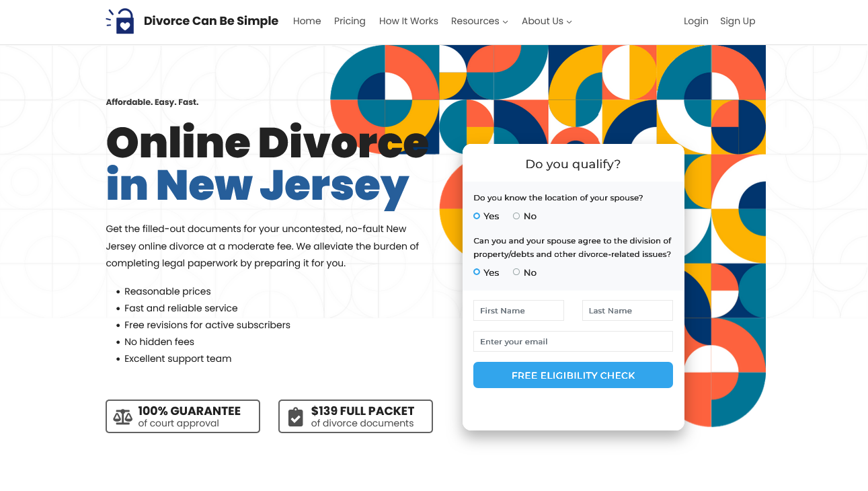This screenshot has height=491, width=868.
Task: Select No for knowing your spouse's location
Action: pyautogui.click(x=516, y=216)
